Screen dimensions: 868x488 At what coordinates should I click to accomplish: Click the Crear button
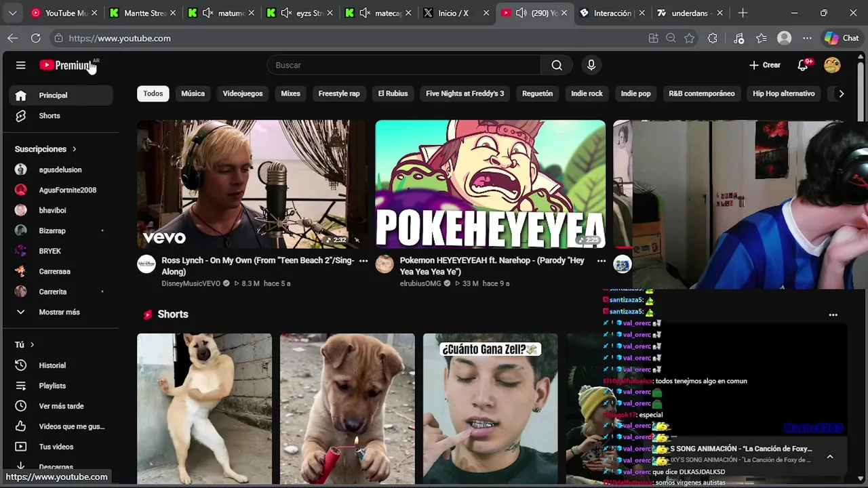click(x=765, y=65)
